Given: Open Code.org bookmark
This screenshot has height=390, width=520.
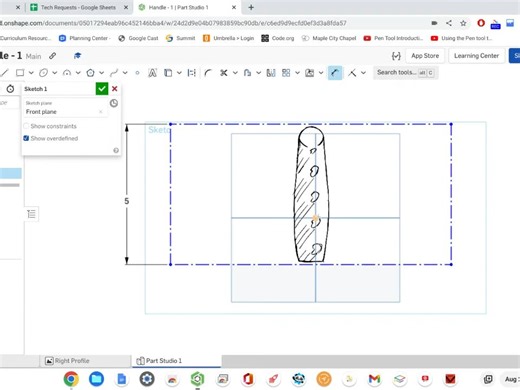Looking at the screenshot, I should point(278,38).
